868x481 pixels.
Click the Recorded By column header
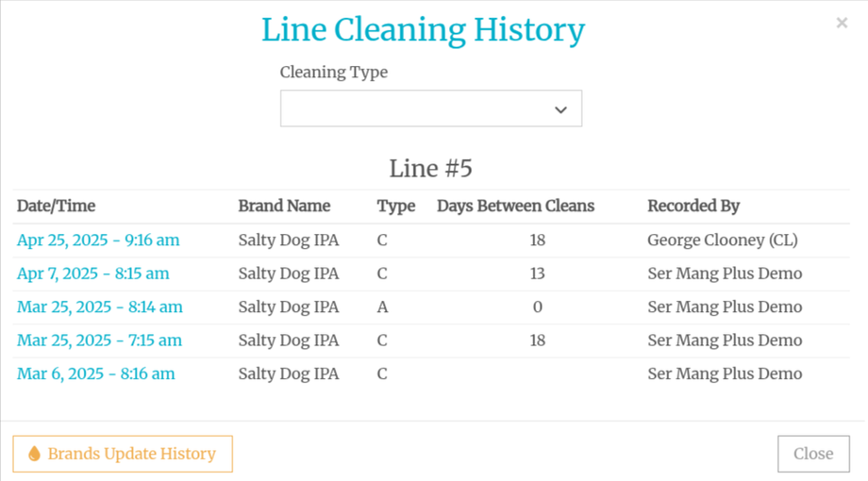point(693,206)
